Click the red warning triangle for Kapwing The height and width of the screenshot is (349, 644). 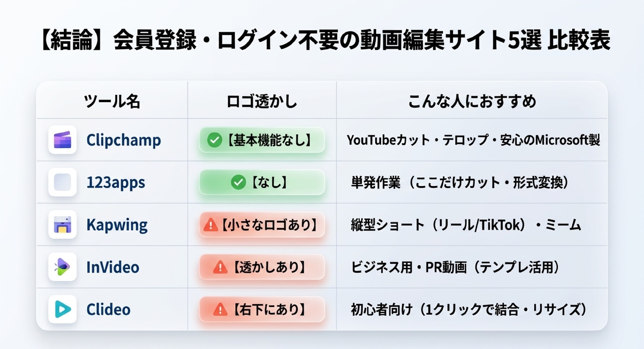[211, 225]
